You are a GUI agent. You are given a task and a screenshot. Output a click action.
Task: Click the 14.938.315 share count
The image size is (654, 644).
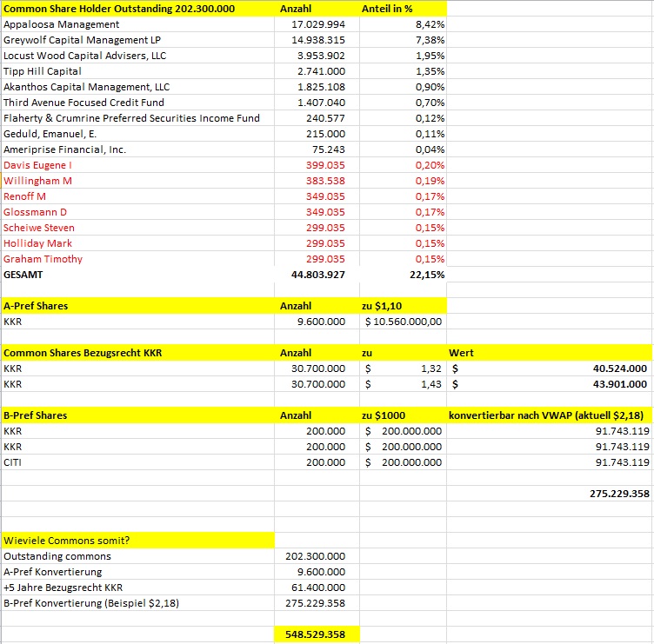point(317,40)
